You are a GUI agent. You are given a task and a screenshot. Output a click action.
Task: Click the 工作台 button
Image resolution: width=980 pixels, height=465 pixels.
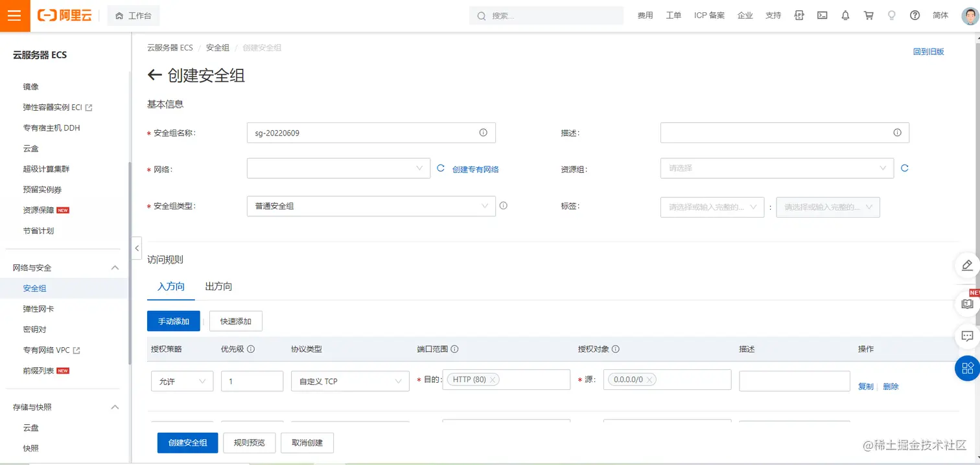[x=134, y=16]
